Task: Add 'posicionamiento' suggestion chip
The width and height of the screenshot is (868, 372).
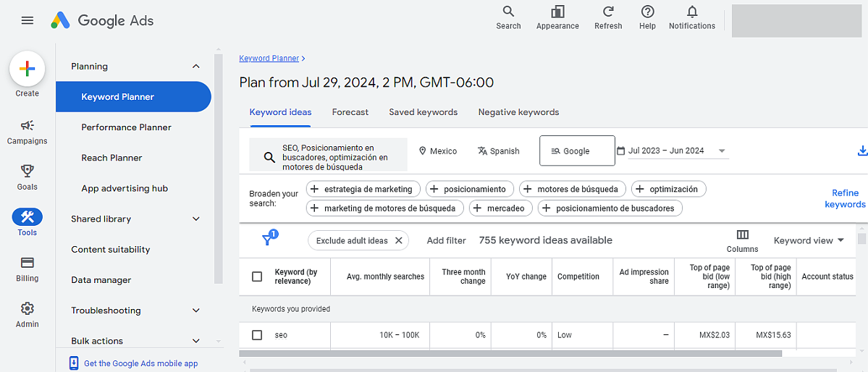Action: 470,190
